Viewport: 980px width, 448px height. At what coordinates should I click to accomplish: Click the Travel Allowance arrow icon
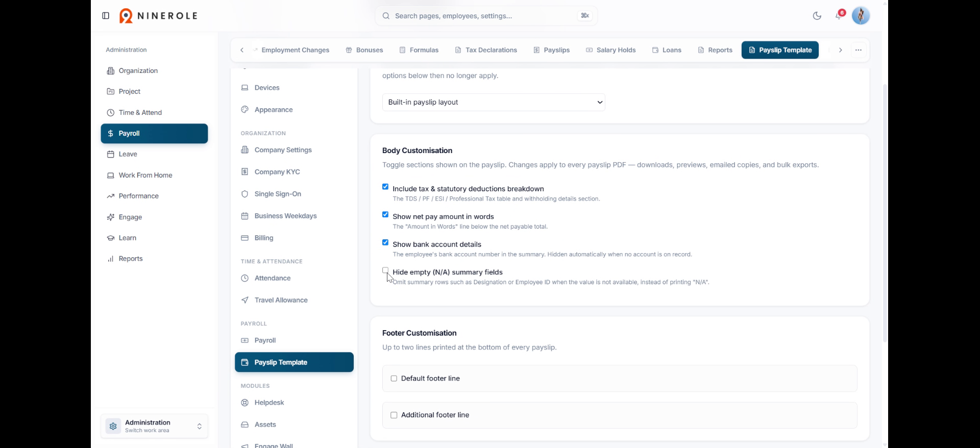pyautogui.click(x=244, y=300)
